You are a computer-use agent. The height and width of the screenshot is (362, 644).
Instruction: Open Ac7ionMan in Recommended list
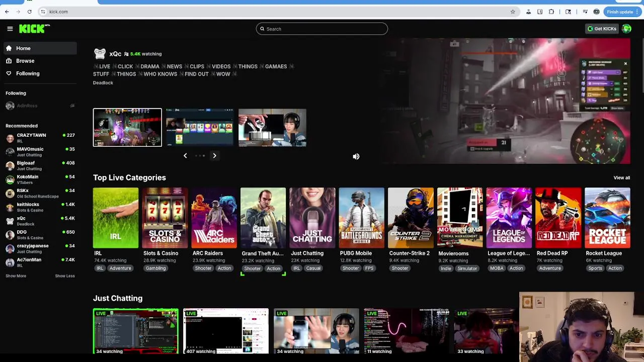40,262
